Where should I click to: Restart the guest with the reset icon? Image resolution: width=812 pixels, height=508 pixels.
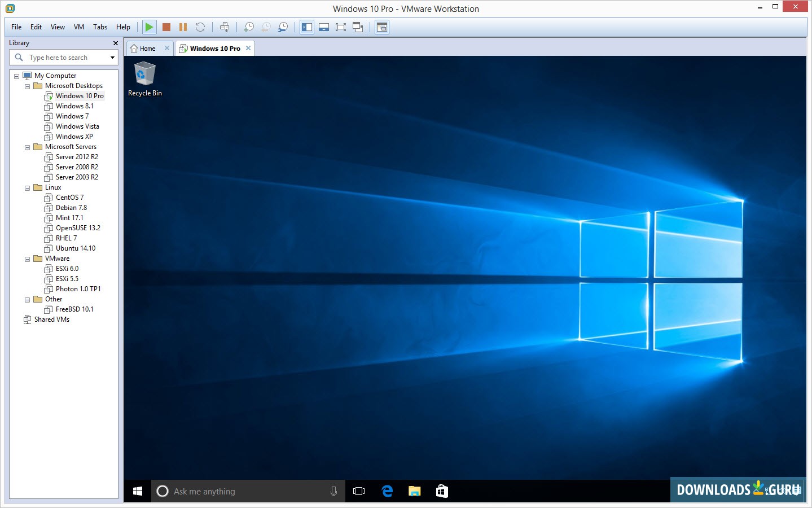tap(200, 27)
